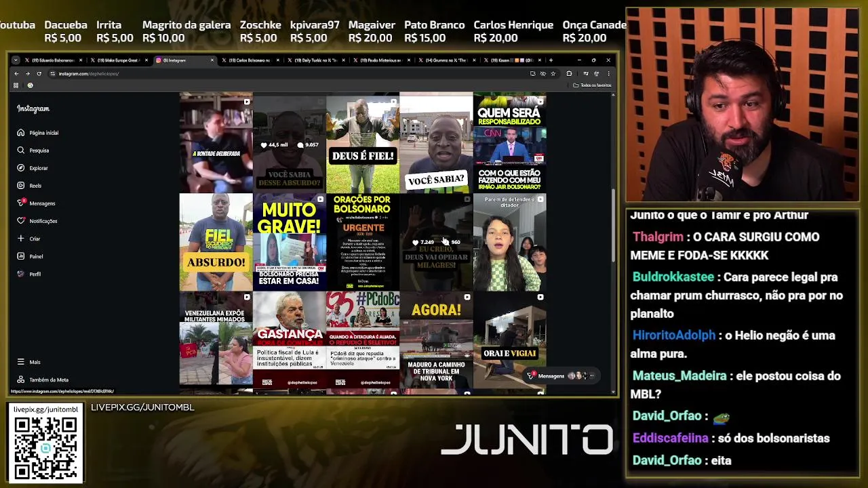The width and height of the screenshot is (868, 488).
Task: Go to Reels in sidebar
Action: 29,186
